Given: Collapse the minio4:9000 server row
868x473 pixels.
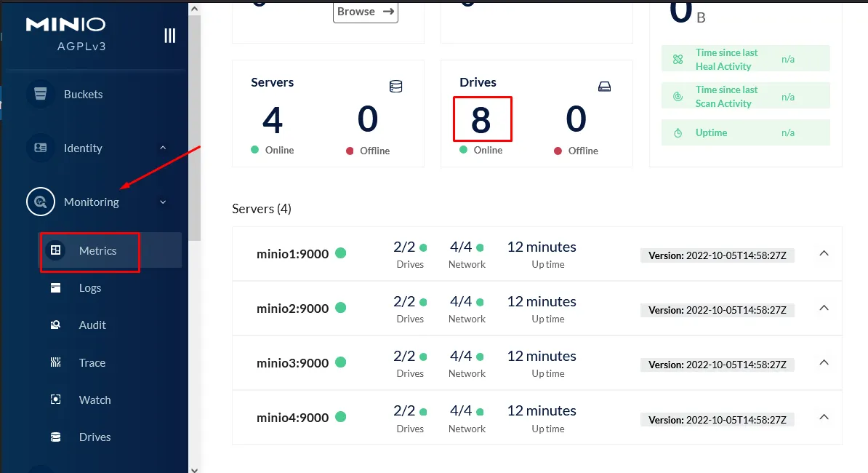Looking at the screenshot, I should pyautogui.click(x=824, y=417).
